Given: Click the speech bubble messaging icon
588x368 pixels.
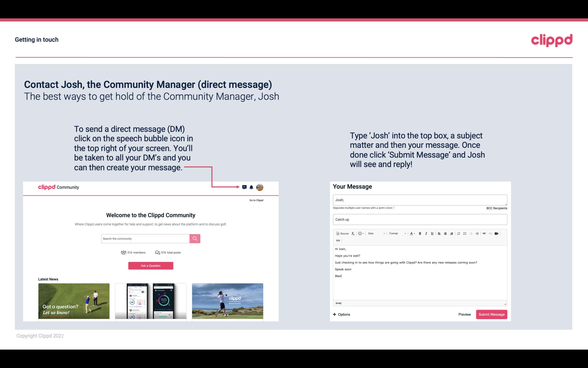Looking at the screenshot, I should tap(245, 187).
